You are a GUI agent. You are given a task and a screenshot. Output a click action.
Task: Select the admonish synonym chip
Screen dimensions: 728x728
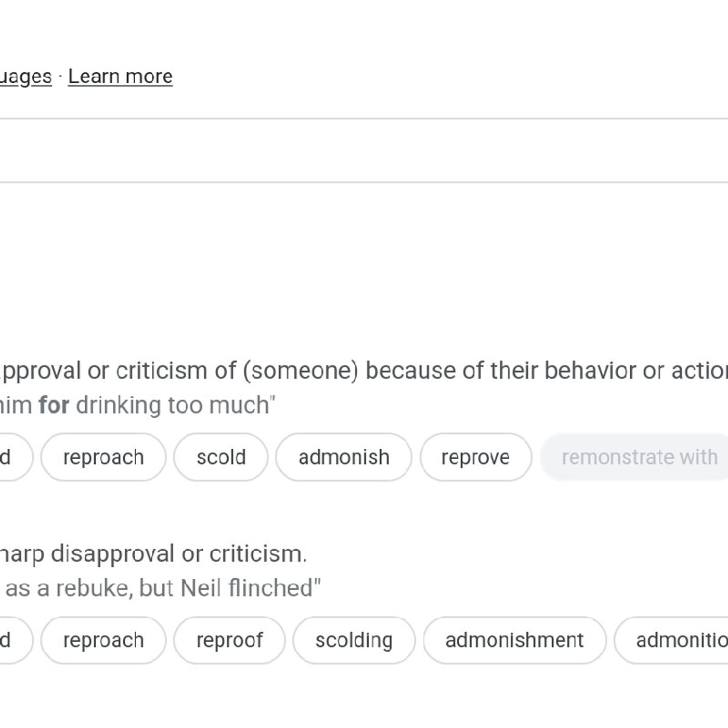(344, 457)
